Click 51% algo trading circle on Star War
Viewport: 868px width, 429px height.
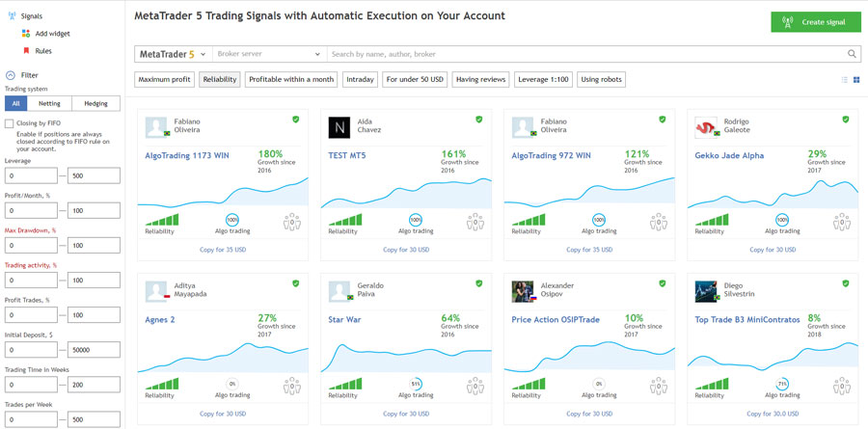(416, 384)
